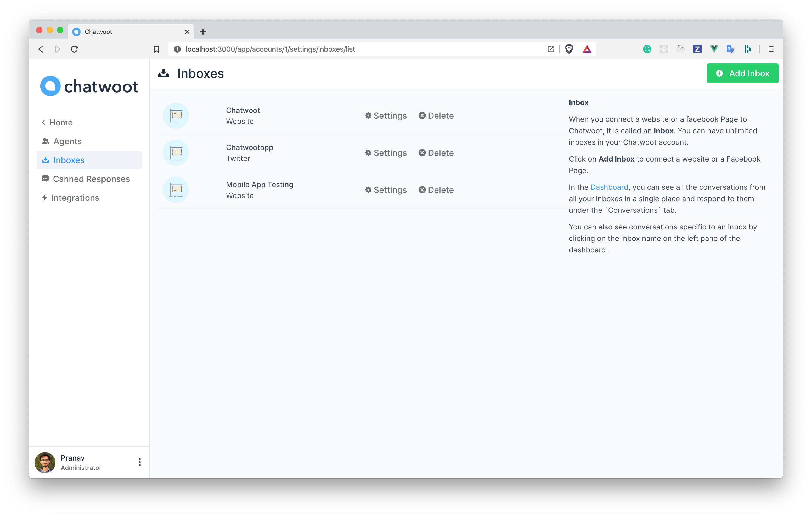Click the blue bars extension icon
Image resolution: width=812 pixels, height=517 pixels.
(747, 49)
